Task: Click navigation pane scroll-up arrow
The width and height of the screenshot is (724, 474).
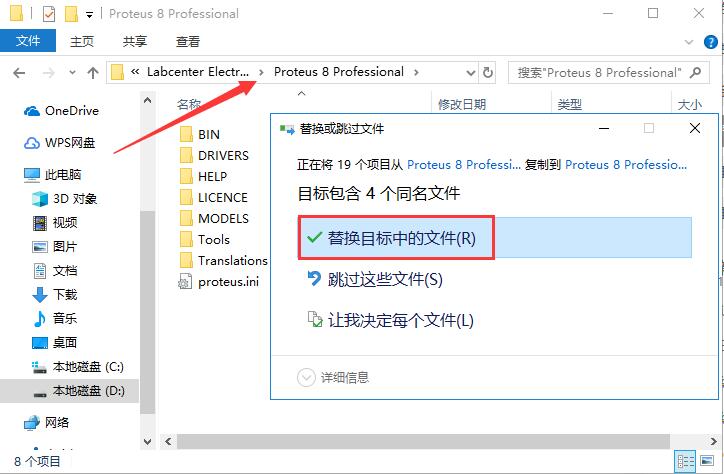Action: pos(147,100)
